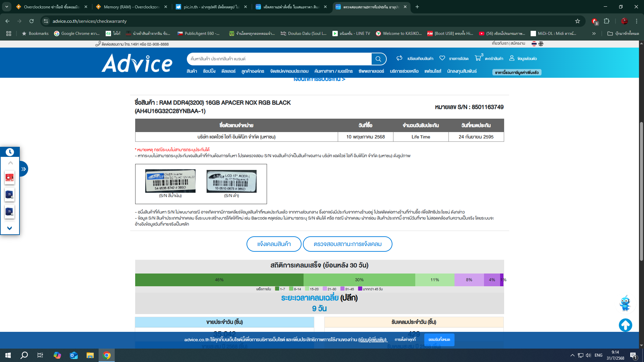Click the 46% dark green bar segment
The height and width of the screenshot is (362, 644).
[219, 280]
